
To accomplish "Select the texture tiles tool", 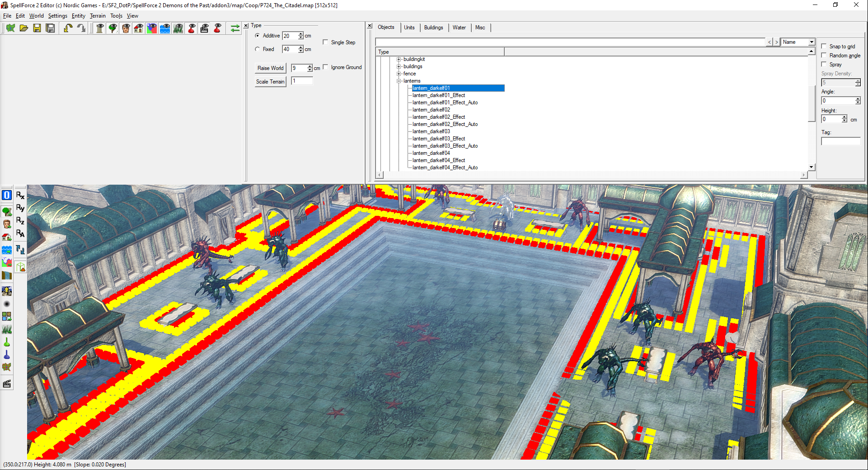I will tap(7, 316).
